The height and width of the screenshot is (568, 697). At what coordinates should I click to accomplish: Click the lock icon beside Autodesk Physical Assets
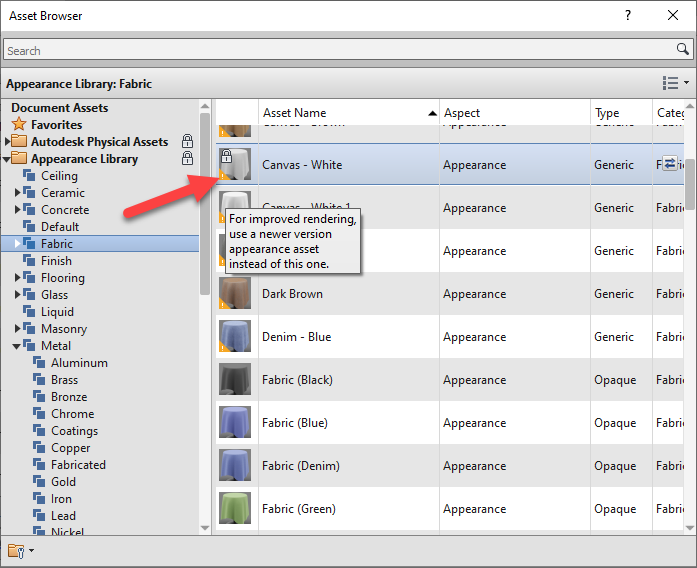pyautogui.click(x=188, y=141)
